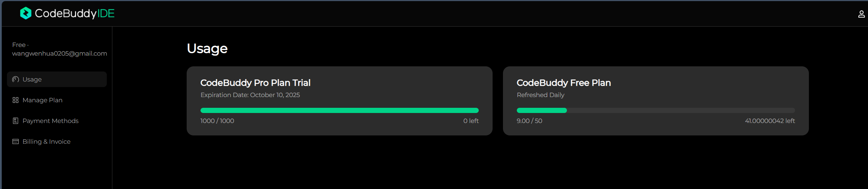The height and width of the screenshot is (189, 868).
Task: Click the CodeBuddy hexagon logo icon
Action: click(x=26, y=13)
